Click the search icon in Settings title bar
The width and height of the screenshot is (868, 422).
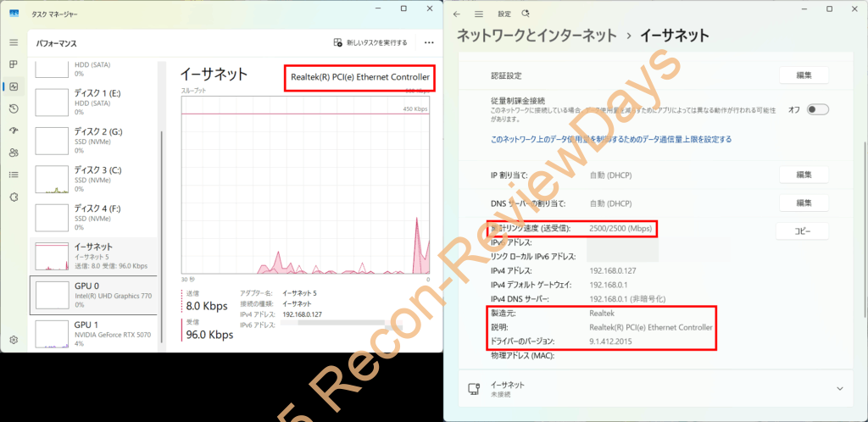(526, 14)
